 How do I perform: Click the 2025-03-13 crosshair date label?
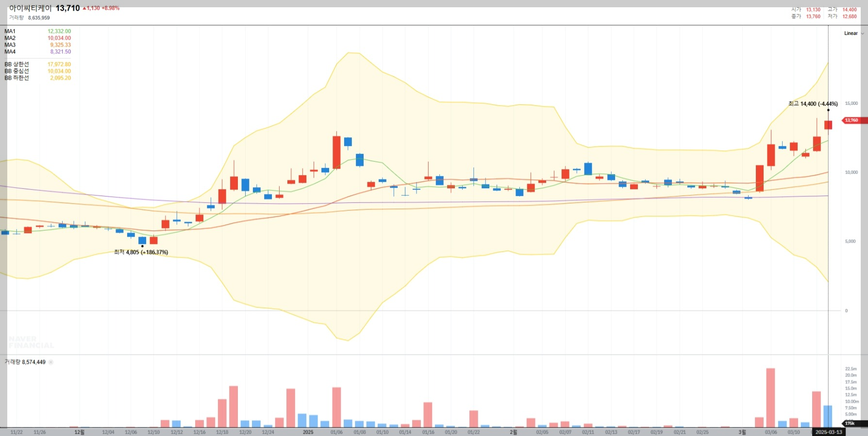pos(829,432)
